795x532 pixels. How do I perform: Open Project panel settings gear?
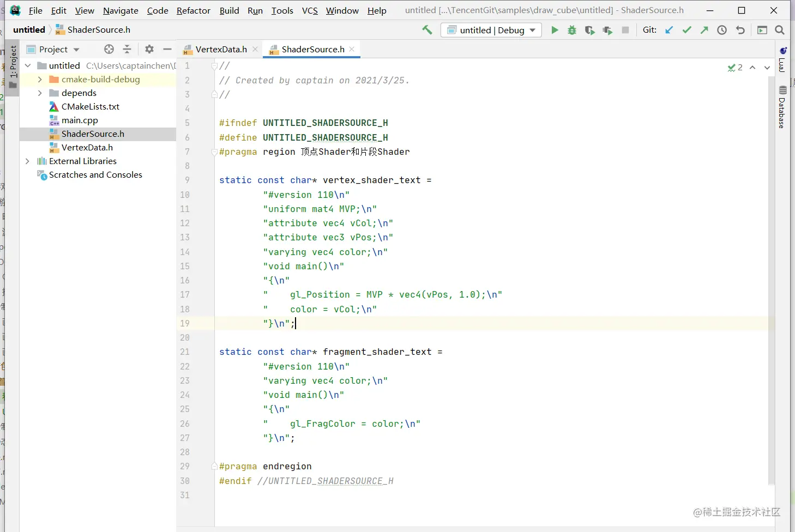pyautogui.click(x=149, y=49)
